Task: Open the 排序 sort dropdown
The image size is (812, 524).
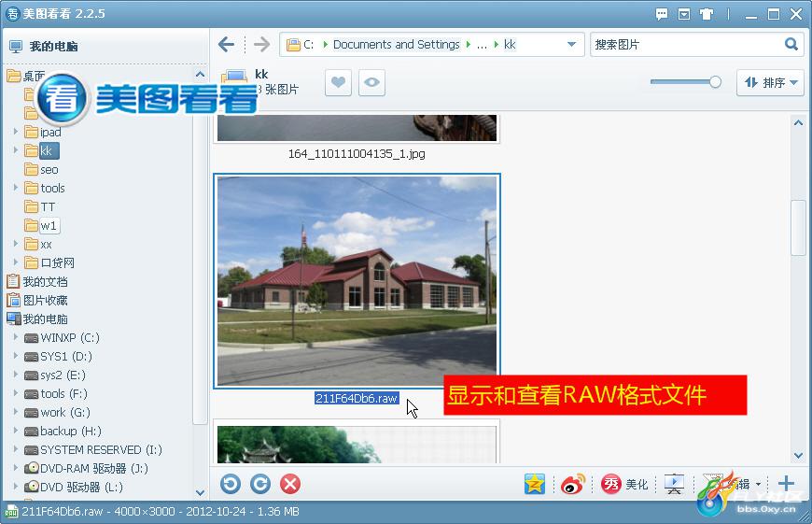Action: coord(770,82)
